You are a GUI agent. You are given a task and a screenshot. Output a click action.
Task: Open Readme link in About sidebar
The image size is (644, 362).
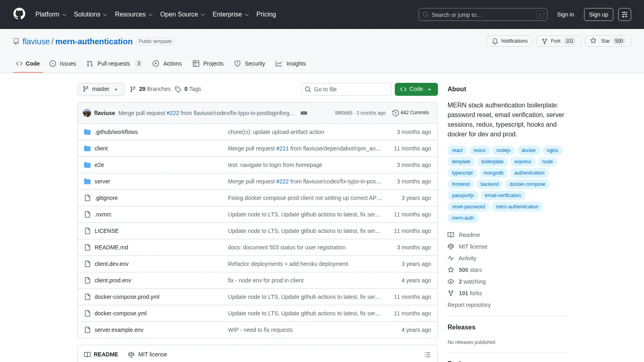(464, 235)
